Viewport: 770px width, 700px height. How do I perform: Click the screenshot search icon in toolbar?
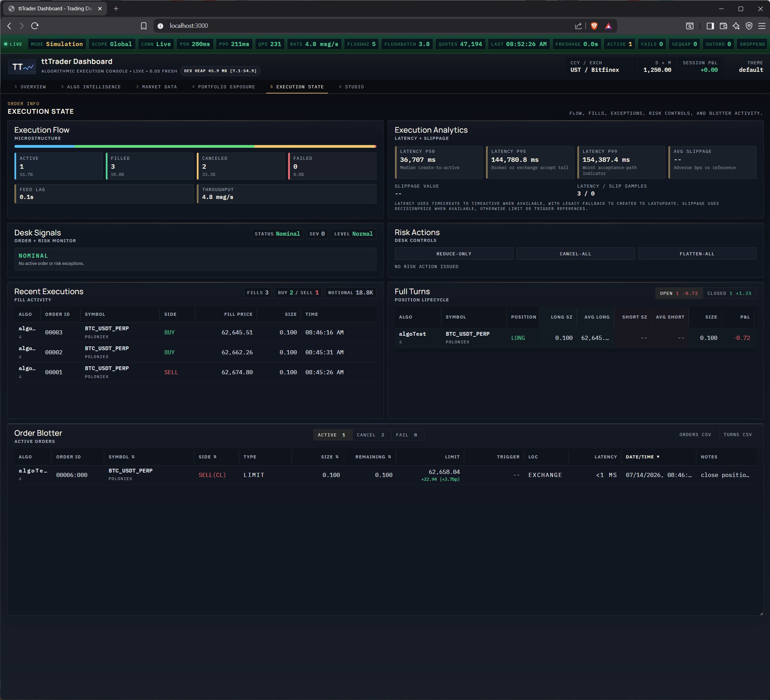click(690, 26)
